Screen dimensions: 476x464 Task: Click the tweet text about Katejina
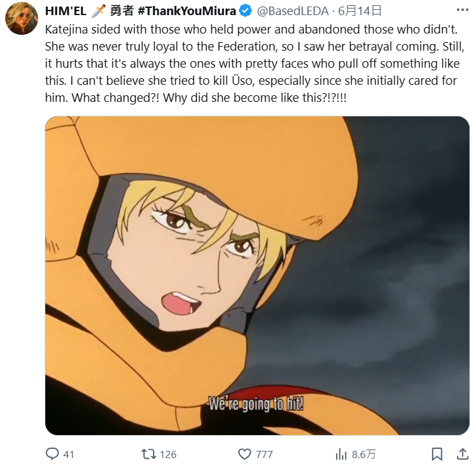[x=254, y=64]
